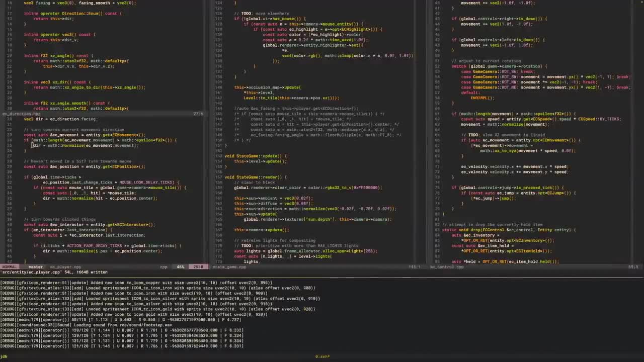
Task: Click 'const auto &ec_position = entity.get<ECPosition>();' line
Action: pos(85,166)
